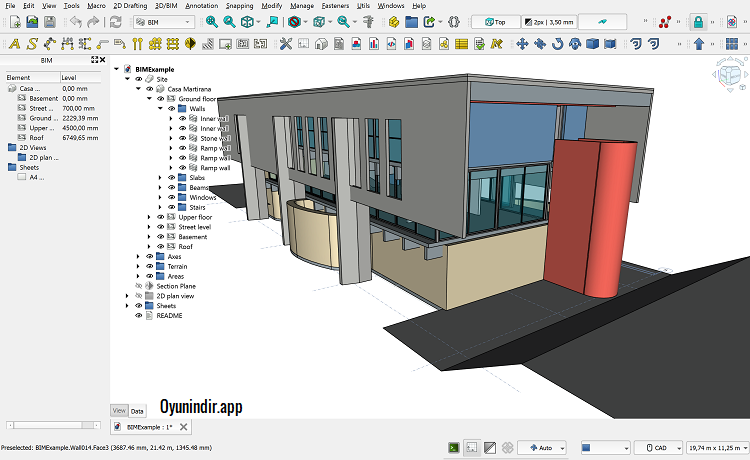The height and width of the screenshot is (460, 750).
Task: Expand the Axes tree node
Action: 139,257
